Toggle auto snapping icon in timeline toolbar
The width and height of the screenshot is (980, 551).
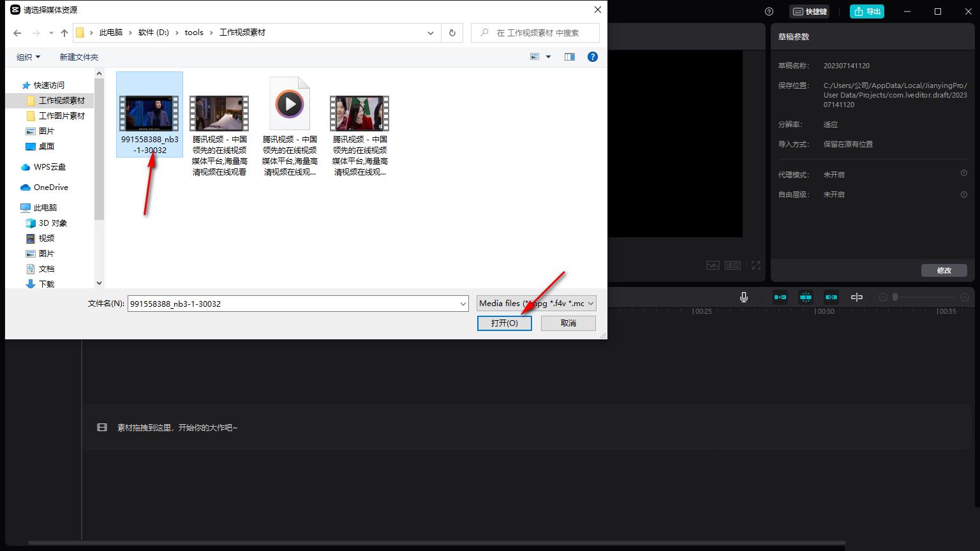point(806,297)
